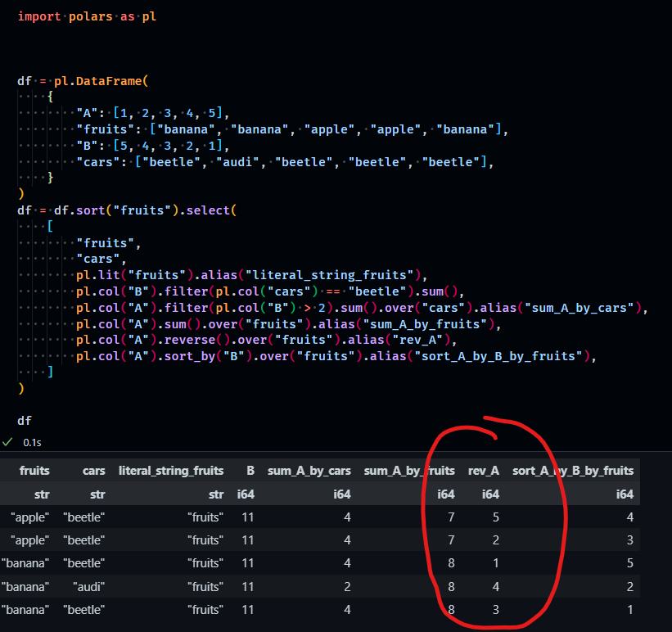Select the sort_A_by_B_by_fruits column header
Image resolution: width=672 pixels, height=632 pixels.
click(573, 471)
